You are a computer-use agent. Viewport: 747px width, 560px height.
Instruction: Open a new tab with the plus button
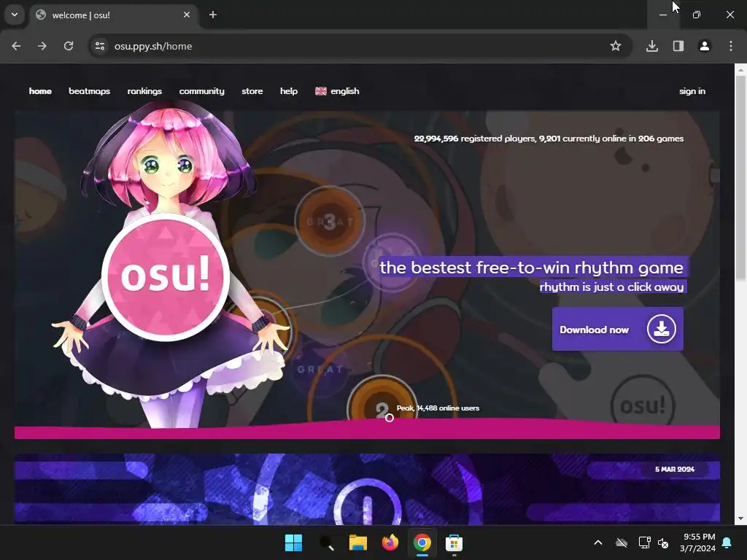pyautogui.click(x=213, y=15)
